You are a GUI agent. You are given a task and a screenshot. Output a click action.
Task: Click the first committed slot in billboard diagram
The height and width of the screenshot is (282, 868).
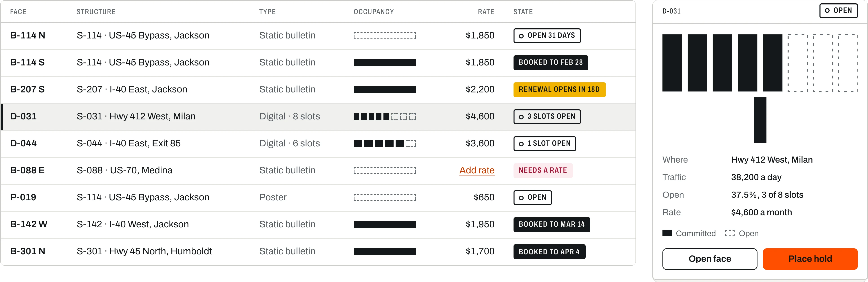[672, 63]
